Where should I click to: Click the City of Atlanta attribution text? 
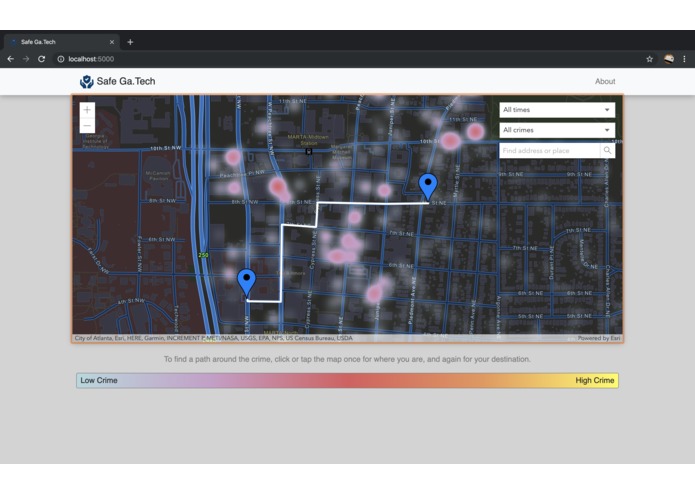(x=214, y=338)
